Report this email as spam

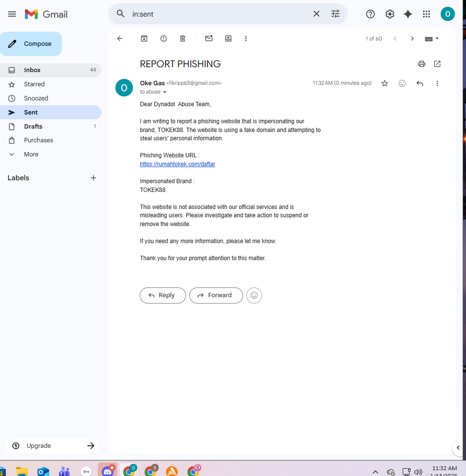164,38
